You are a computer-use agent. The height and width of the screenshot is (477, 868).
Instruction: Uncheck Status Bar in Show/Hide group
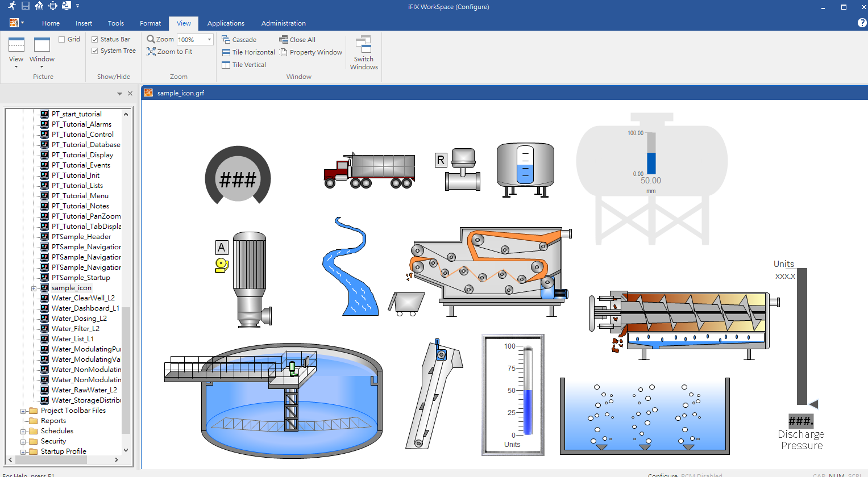94,39
